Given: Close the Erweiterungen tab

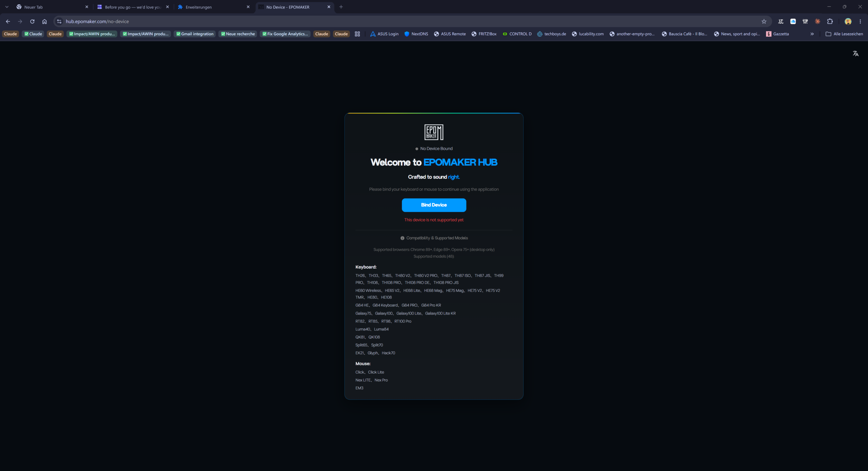Looking at the screenshot, I should coord(248,7).
